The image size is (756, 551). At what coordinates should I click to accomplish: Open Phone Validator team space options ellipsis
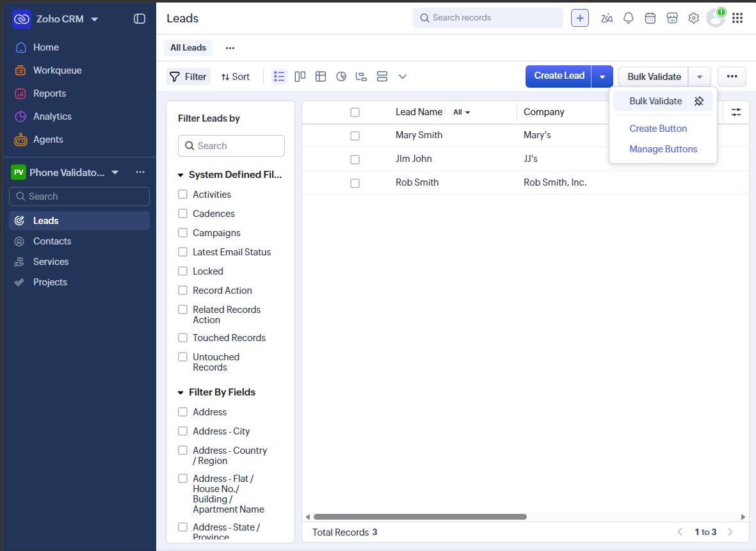click(x=140, y=172)
